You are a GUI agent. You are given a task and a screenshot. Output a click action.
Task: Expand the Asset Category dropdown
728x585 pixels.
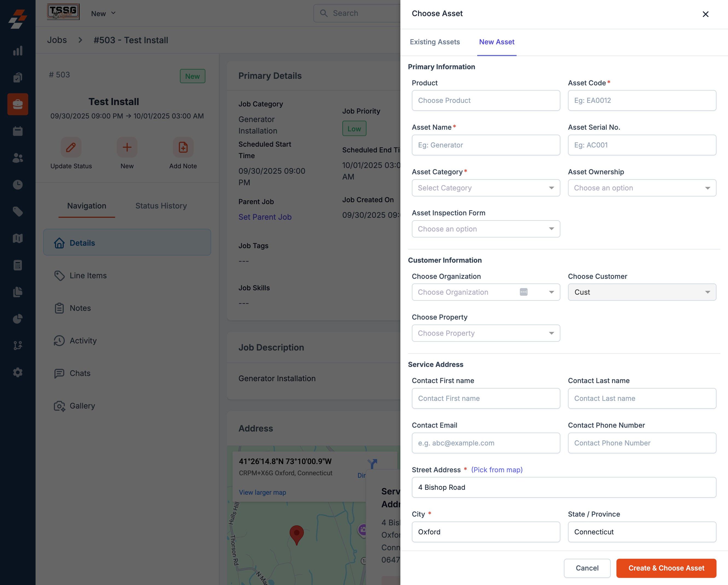pyautogui.click(x=485, y=188)
